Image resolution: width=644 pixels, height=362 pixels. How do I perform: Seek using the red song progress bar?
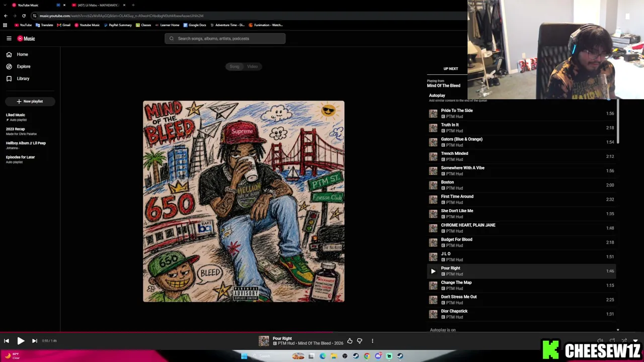click(x=322, y=332)
